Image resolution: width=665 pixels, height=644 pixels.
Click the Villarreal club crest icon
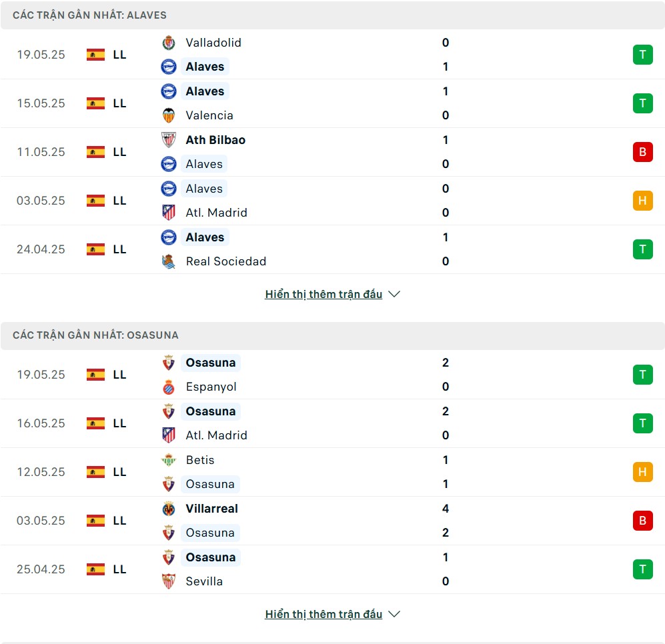tap(169, 509)
